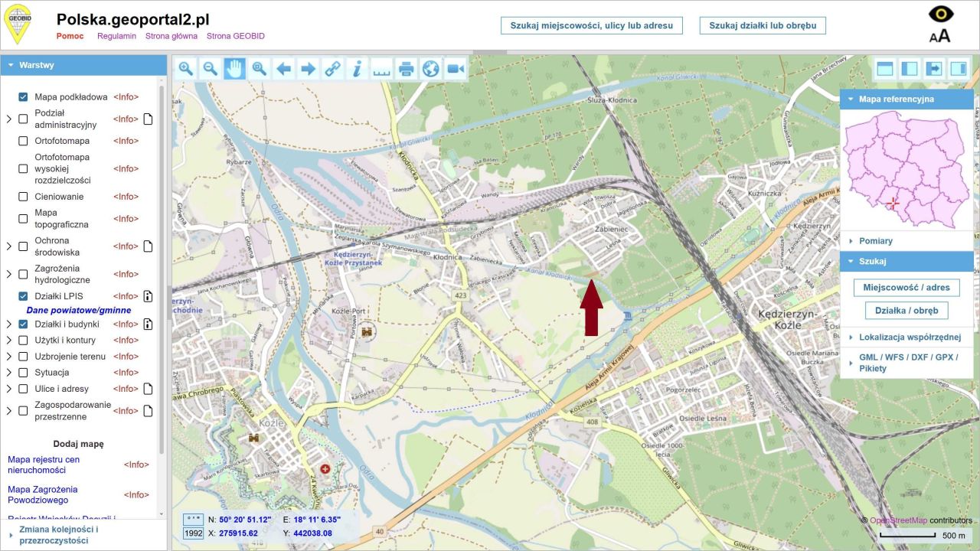Screen dimensions: 980x551
Task: Open document icon for Podział administracyjny
Action: pos(149,119)
